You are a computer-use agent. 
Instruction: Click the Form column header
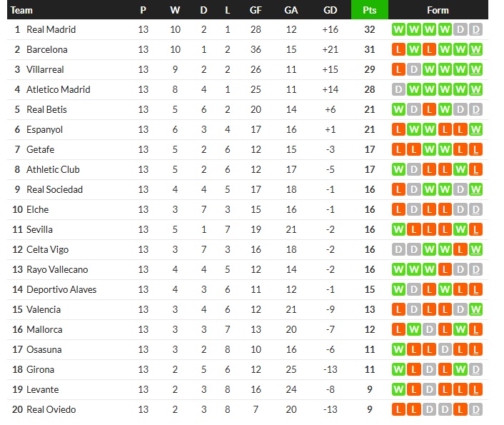tap(438, 10)
